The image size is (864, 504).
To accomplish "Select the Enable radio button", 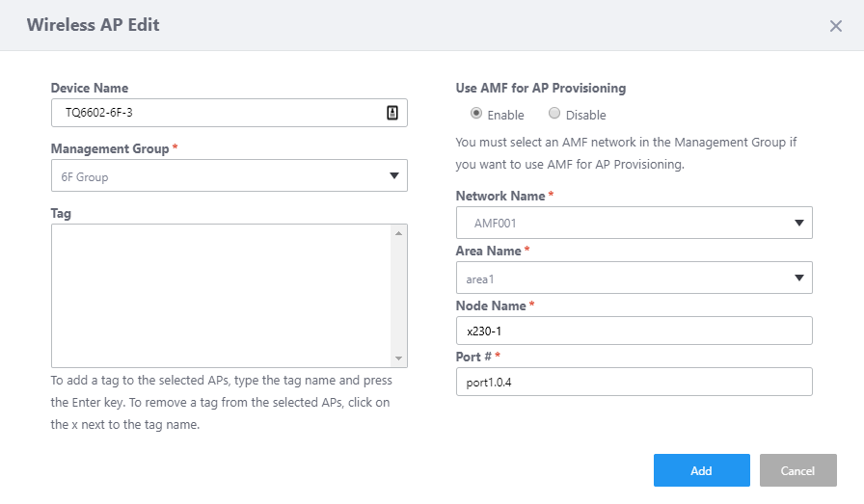I will click(x=476, y=113).
